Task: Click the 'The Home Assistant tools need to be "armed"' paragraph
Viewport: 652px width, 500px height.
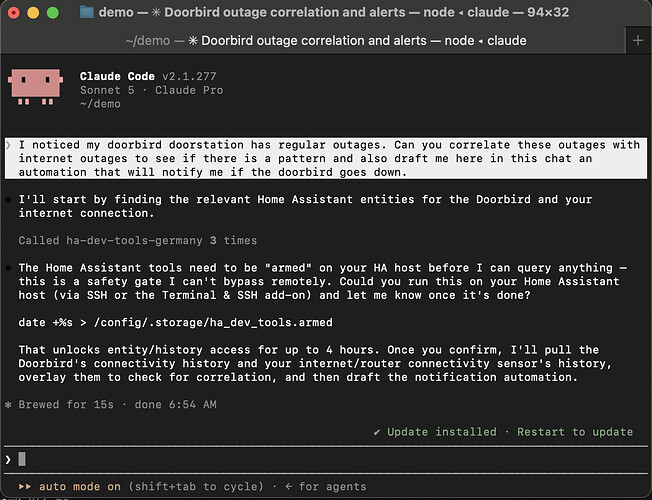Action: (x=323, y=282)
